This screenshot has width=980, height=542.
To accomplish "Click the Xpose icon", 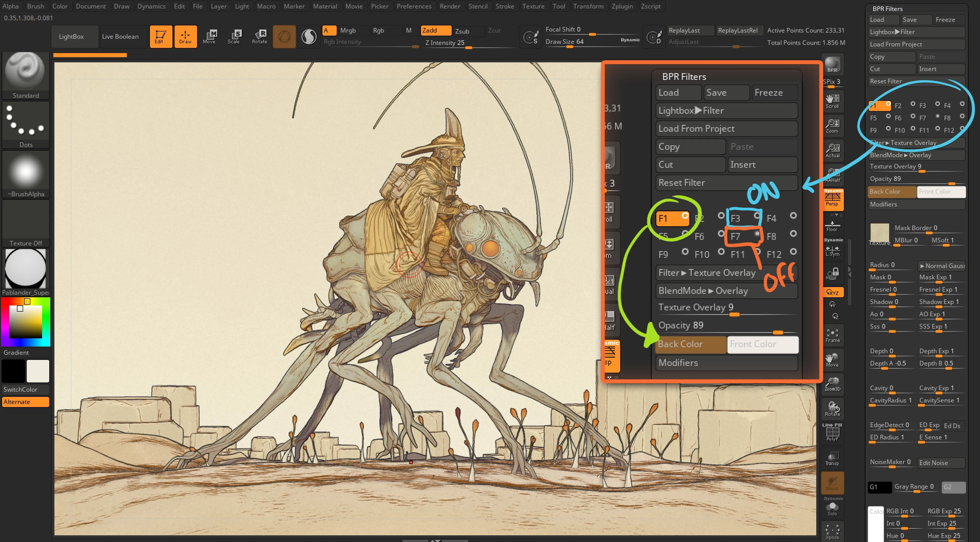I will [x=832, y=531].
